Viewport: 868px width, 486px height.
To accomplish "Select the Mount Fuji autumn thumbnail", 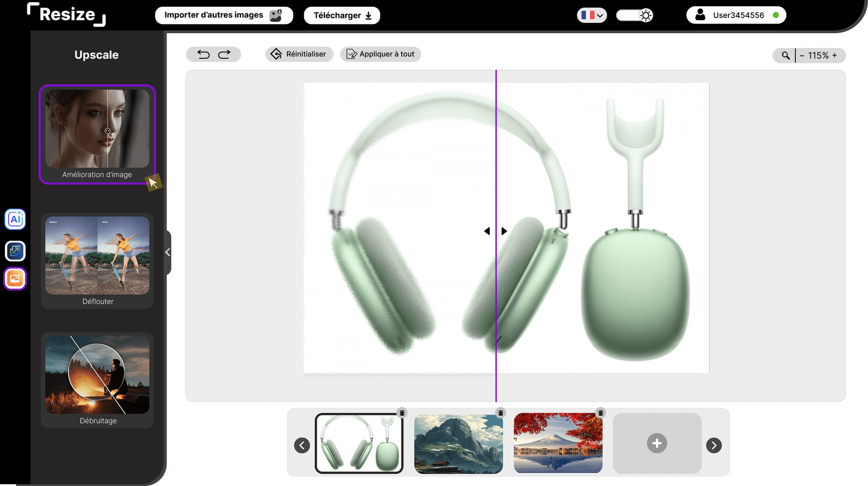I will click(x=558, y=444).
